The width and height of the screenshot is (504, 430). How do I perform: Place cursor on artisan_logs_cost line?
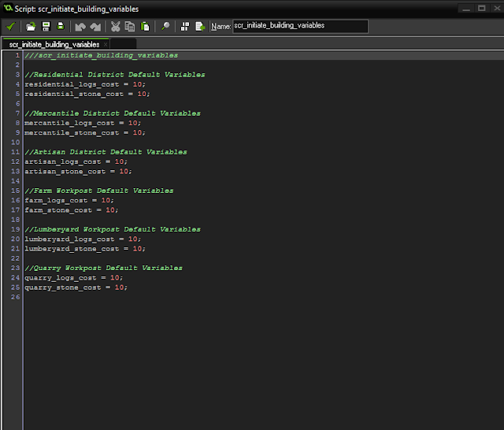pyautogui.click(x=76, y=161)
